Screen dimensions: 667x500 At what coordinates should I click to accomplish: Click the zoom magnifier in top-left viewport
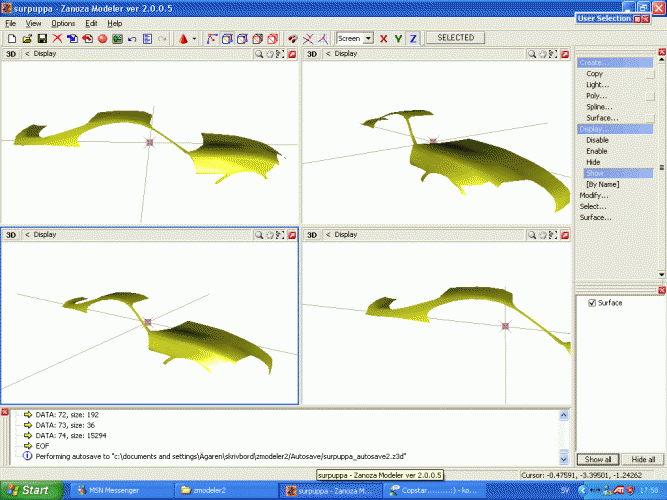click(258, 54)
